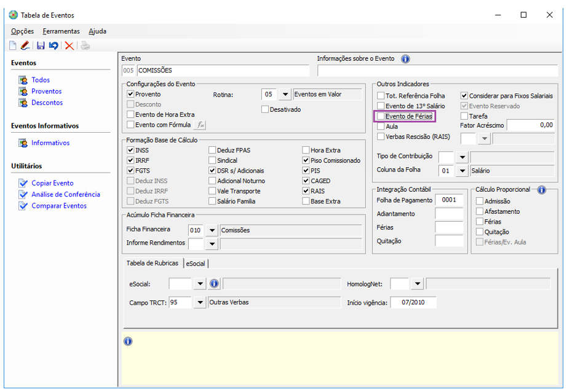Click info icon next to Informações sobre o Evento

[x=406, y=59]
